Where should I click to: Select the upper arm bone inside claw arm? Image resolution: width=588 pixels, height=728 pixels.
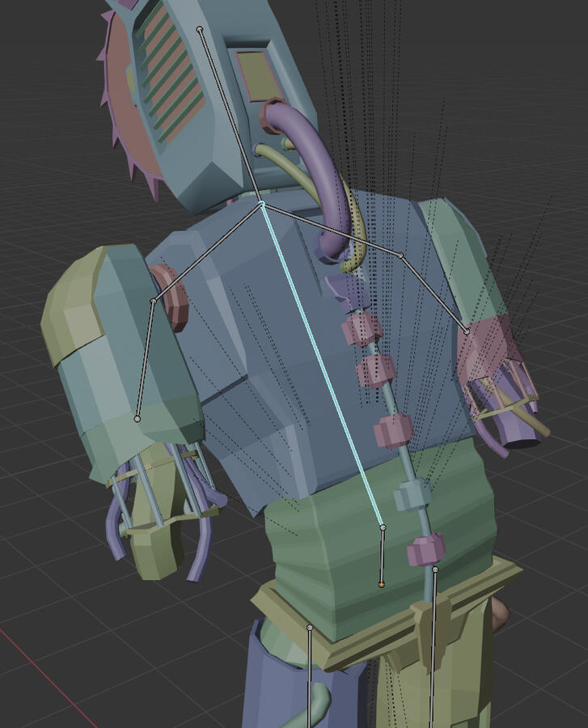point(146,360)
